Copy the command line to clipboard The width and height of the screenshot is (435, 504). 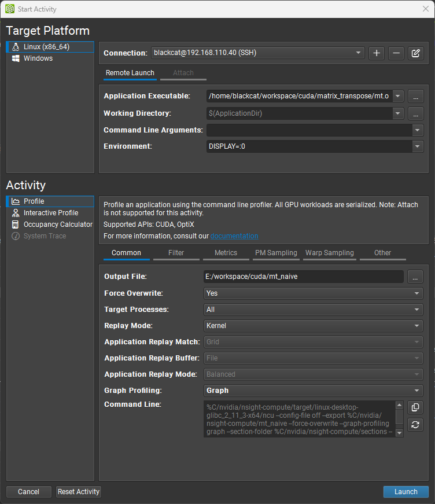tap(415, 407)
